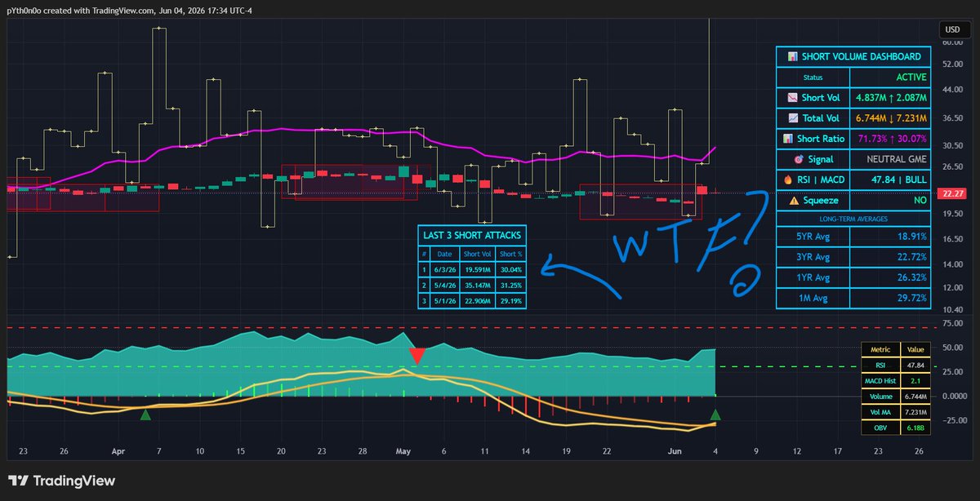Click the Metric column header
Image resolution: width=980 pixels, height=501 pixels.
[x=880, y=349]
